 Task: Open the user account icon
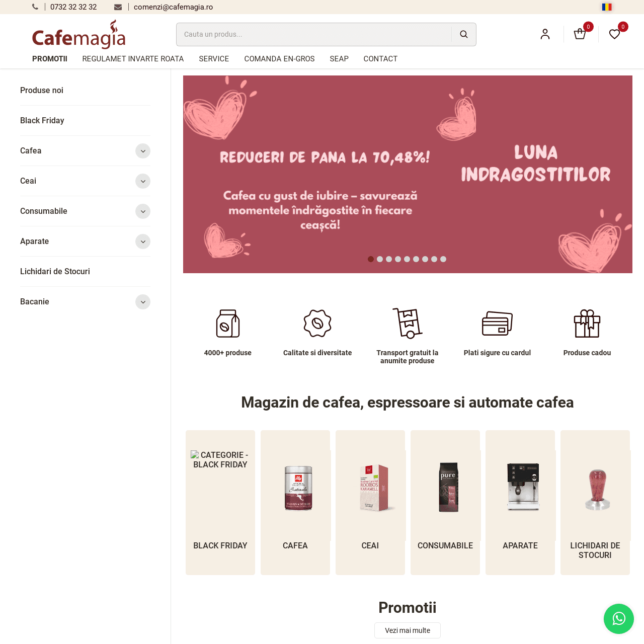pos(545,34)
